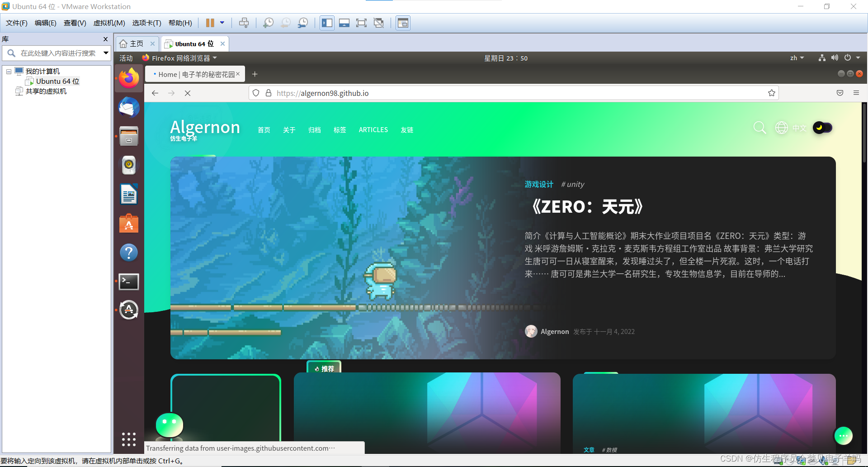Switch to the 主页 tab
The width and height of the screenshot is (868, 467).
click(136, 44)
